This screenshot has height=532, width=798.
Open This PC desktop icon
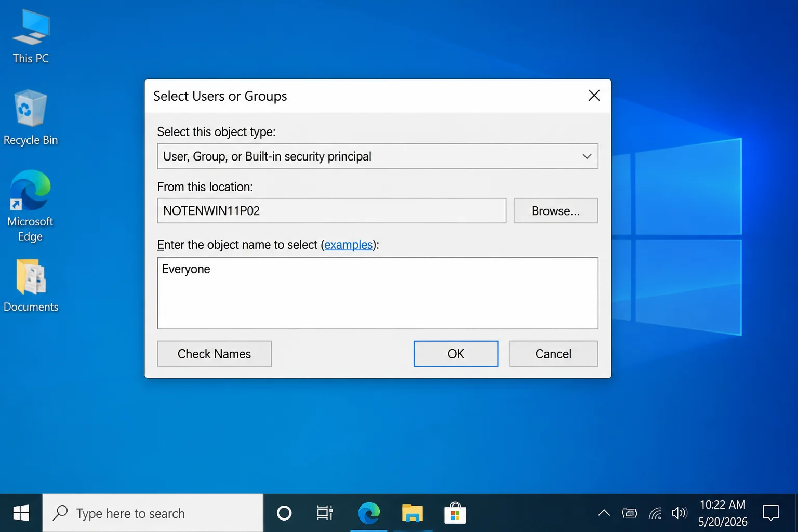click(x=31, y=36)
